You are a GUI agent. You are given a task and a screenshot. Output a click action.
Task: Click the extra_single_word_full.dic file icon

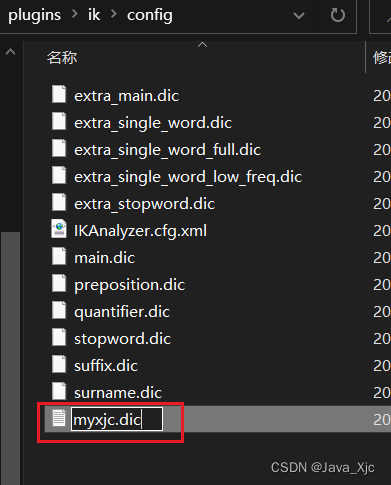pos(59,148)
